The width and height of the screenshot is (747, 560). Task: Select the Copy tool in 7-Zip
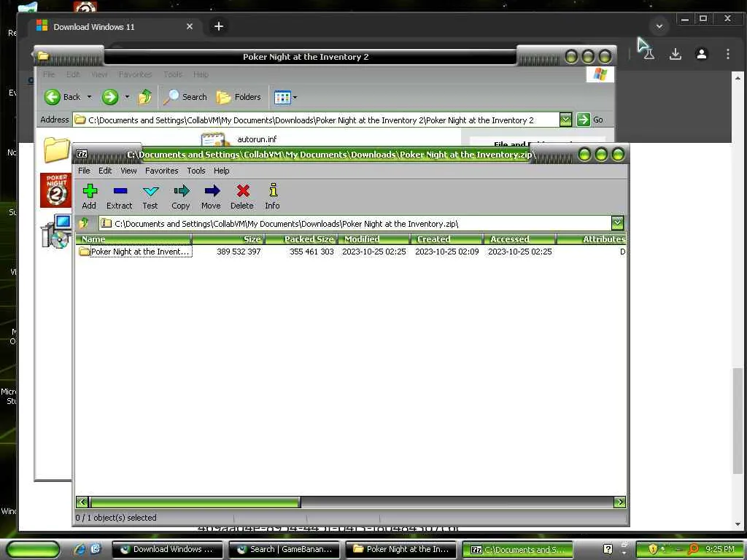point(181,197)
